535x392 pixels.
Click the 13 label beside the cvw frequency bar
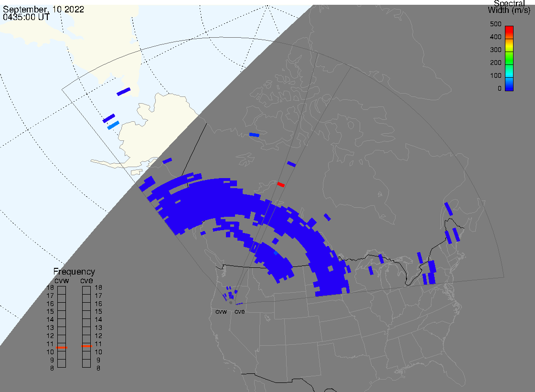tap(50, 328)
